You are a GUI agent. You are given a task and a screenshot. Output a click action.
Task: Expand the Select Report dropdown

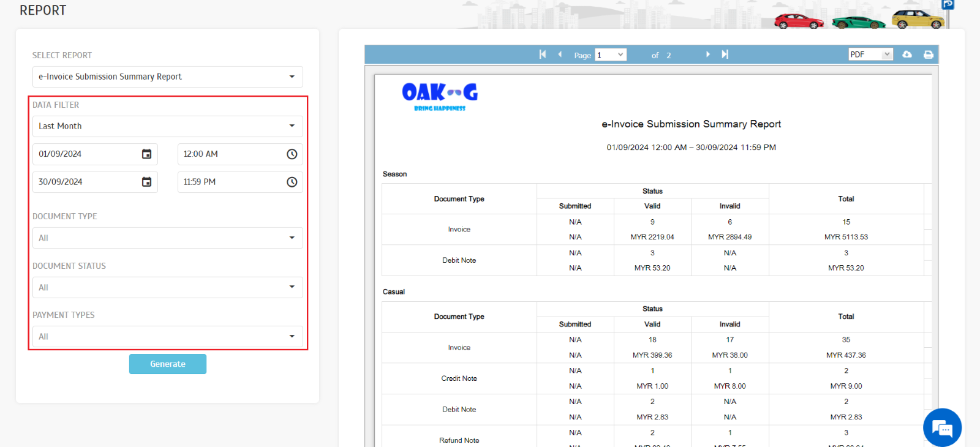click(x=167, y=77)
